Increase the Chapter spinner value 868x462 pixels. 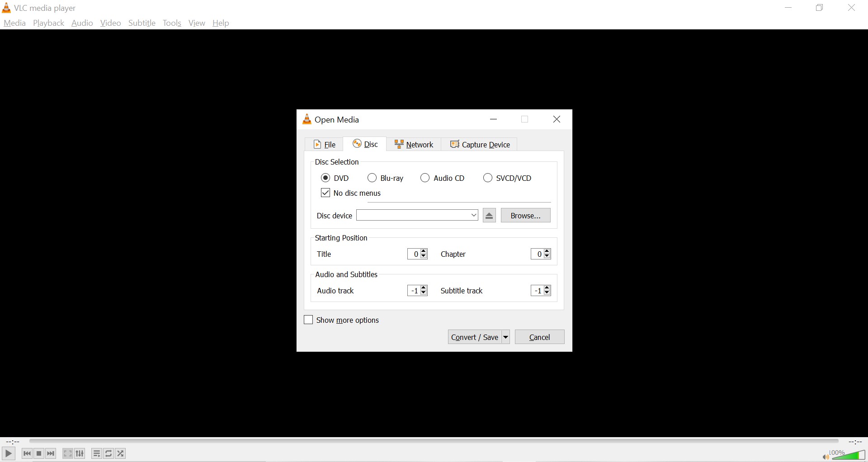(x=547, y=251)
